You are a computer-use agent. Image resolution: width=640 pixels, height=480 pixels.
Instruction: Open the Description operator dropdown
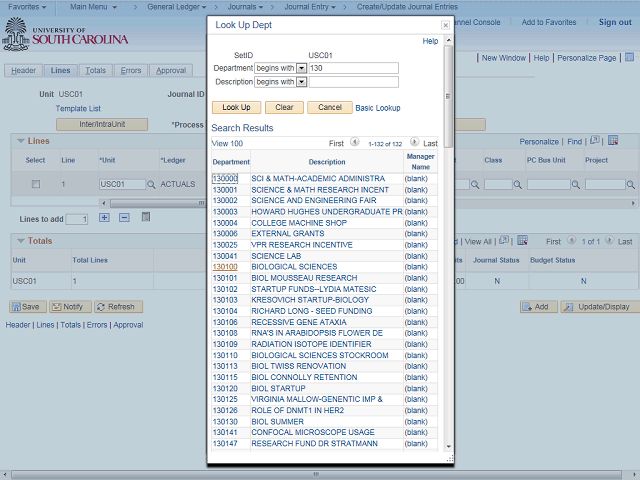301,82
